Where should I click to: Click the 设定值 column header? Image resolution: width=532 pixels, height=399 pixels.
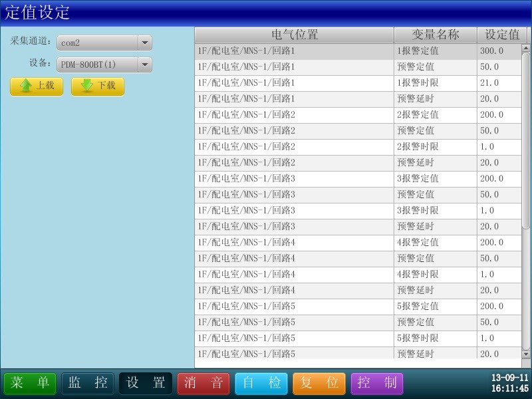coord(501,35)
